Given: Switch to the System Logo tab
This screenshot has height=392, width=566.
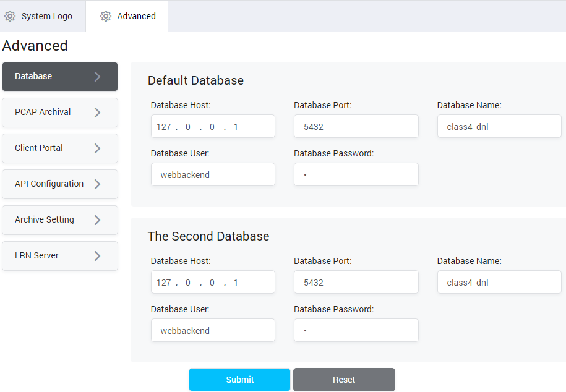Looking at the screenshot, I should click(x=46, y=16).
